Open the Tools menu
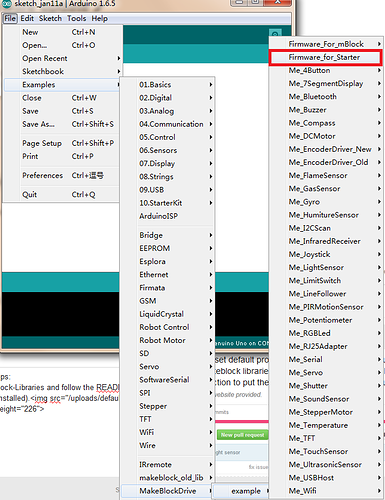The image size is (385, 500). 76,18
